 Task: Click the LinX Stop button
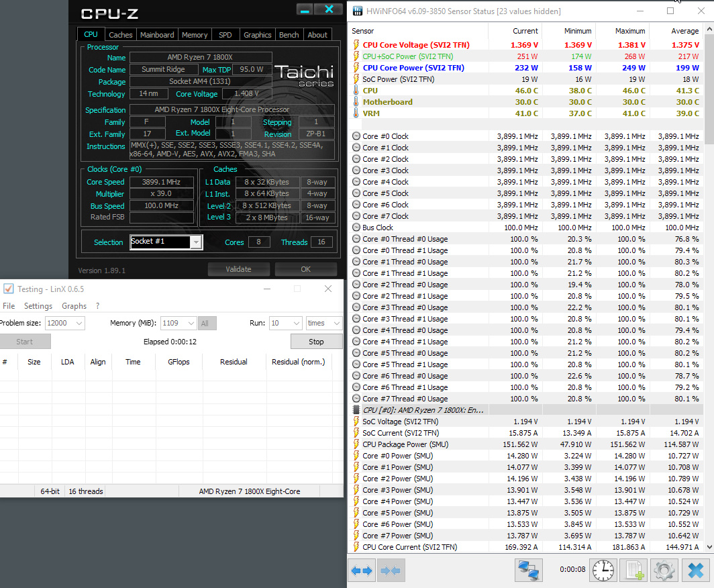click(x=316, y=342)
